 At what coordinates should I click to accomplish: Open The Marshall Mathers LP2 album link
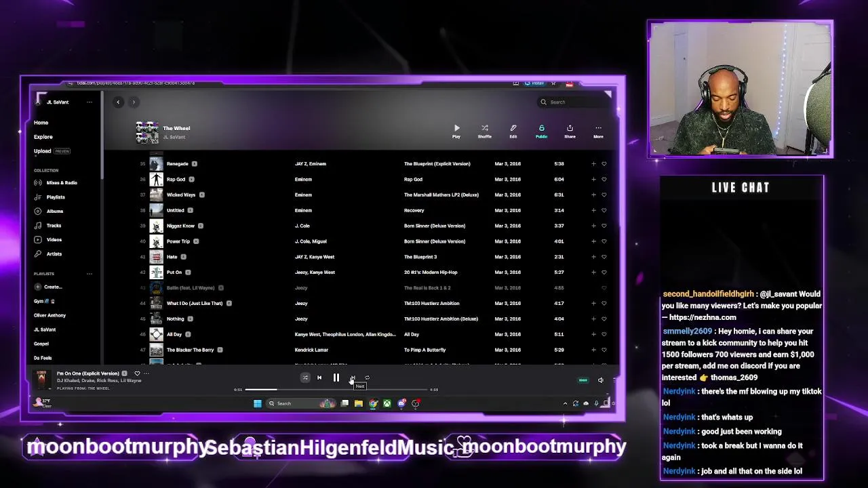(441, 195)
